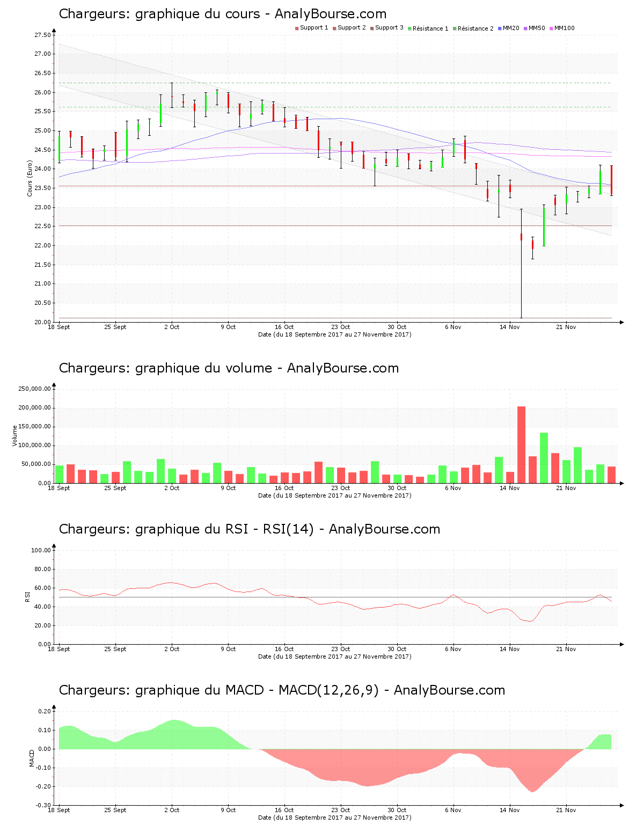Screen dimensions: 644x832
Task: Select the Résistance 2 legend item
Action: pos(473,28)
